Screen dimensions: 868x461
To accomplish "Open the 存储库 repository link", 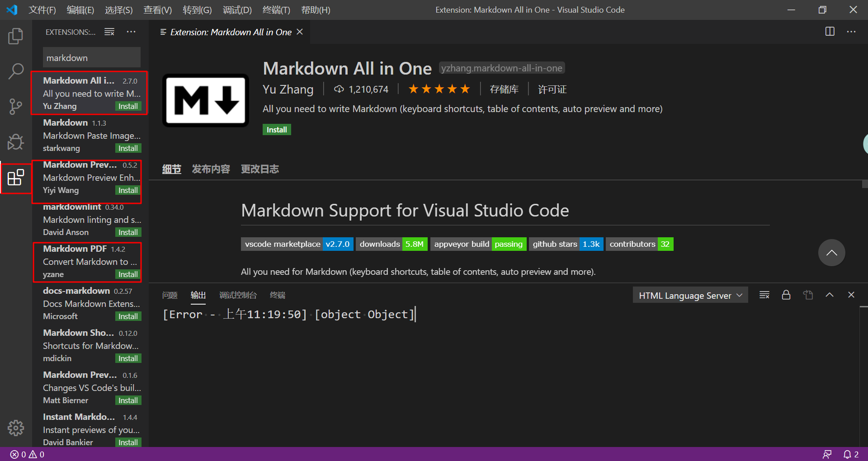I will (x=504, y=89).
